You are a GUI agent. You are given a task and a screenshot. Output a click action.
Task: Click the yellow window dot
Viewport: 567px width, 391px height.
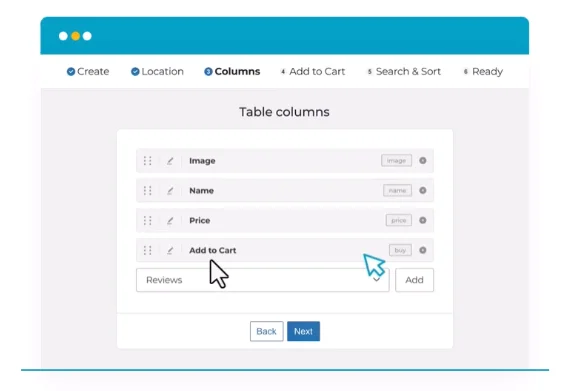click(x=75, y=36)
